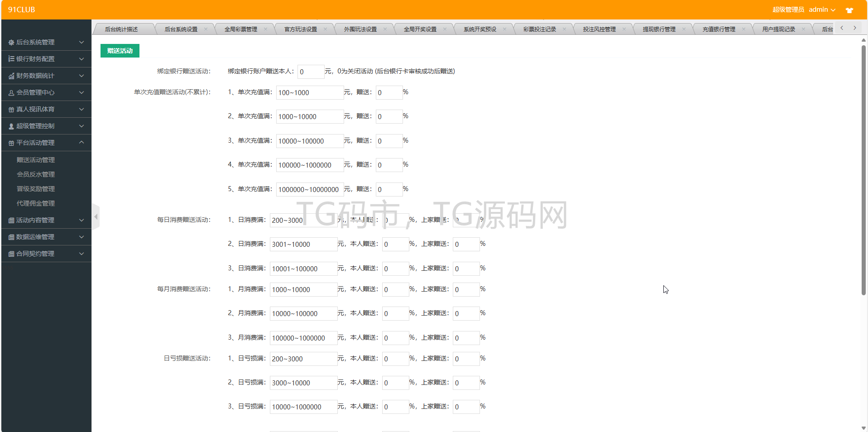Open 代理佣金管理 in the sidebar
Viewport: 868px width, 432px height.
[36, 203]
